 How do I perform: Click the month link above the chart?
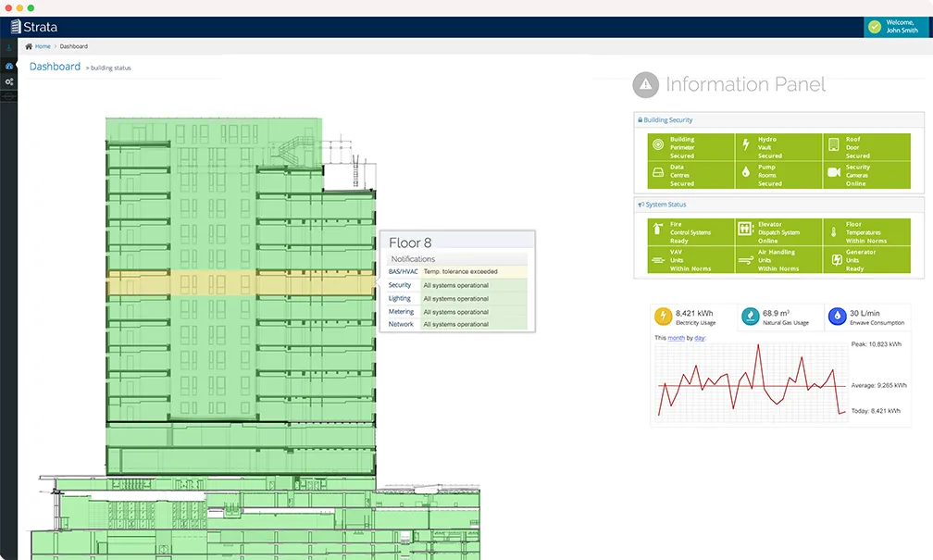tap(676, 338)
